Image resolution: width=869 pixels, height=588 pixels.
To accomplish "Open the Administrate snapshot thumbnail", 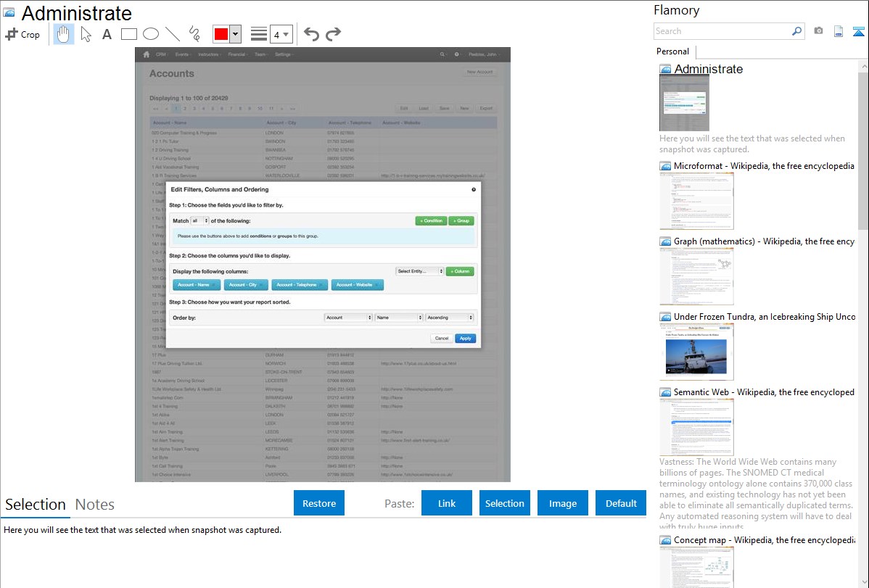I will pyautogui.click(x=685, y=104).
